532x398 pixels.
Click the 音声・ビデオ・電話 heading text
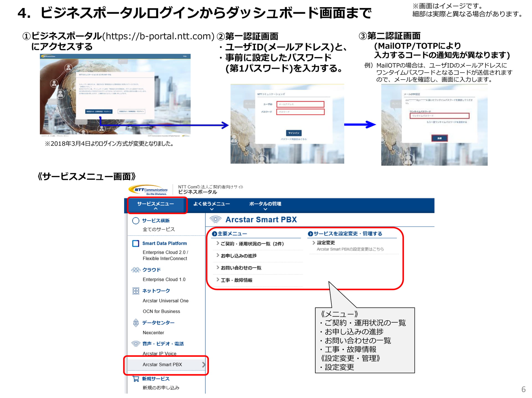(163, 344)
